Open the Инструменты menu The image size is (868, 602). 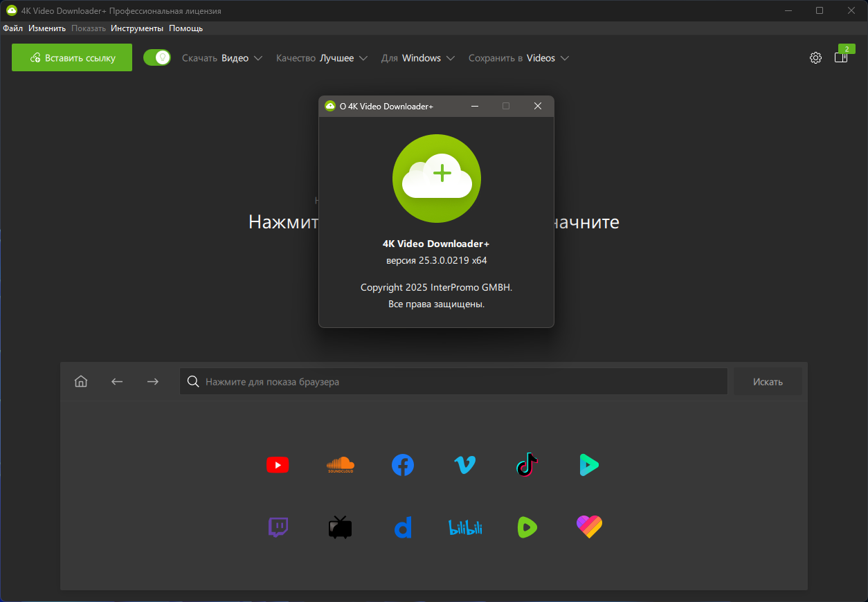point(137,28)
